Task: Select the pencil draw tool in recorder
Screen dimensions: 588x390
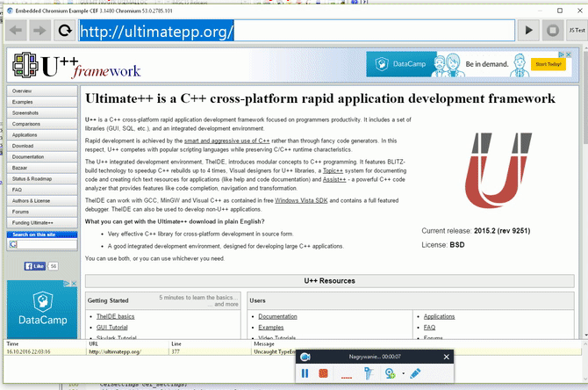Action: [x=415, y=373]
